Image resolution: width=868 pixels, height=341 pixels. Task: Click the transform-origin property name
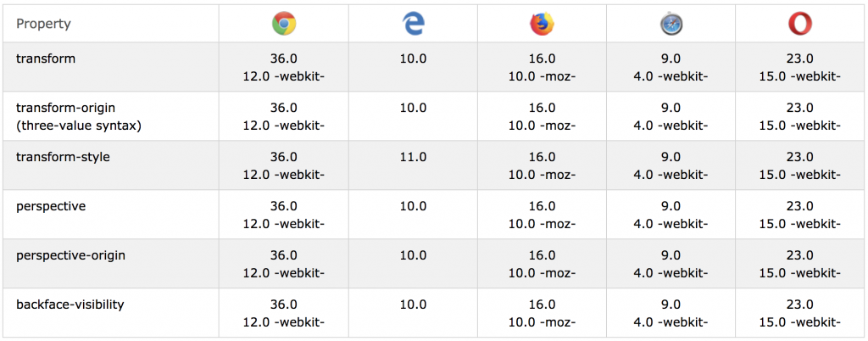click(66, 108)
